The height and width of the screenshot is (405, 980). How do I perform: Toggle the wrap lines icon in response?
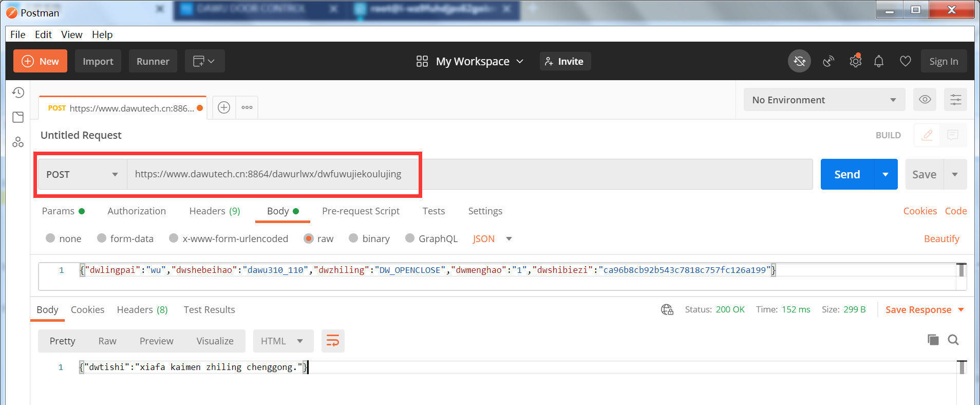point(333,341)
